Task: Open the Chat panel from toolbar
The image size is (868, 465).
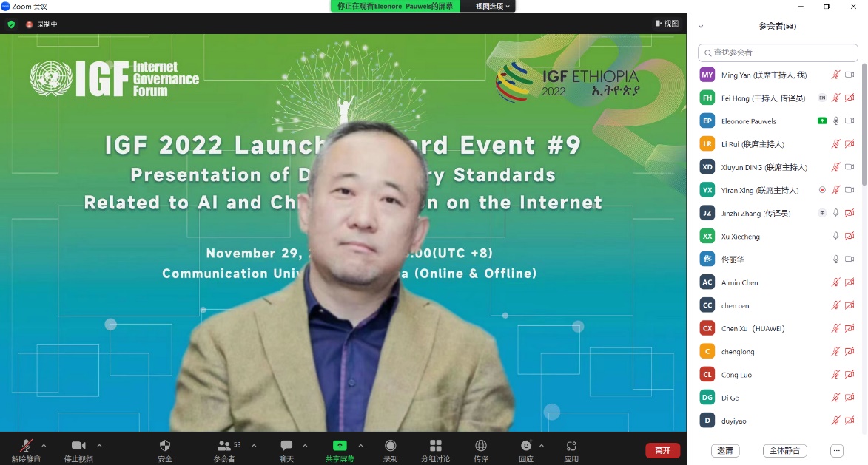Action: (286, 446)
